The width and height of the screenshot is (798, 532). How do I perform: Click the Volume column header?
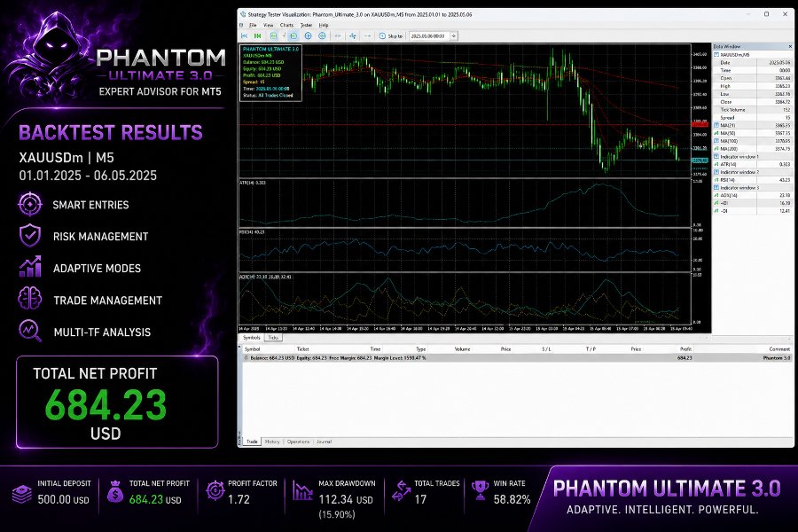462,349
